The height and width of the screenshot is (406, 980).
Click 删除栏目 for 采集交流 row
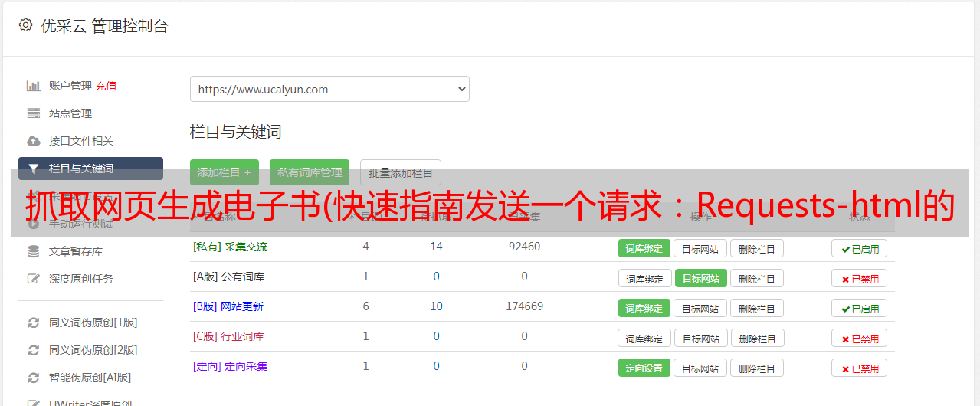pyautogui.click(x=756, y=248)
